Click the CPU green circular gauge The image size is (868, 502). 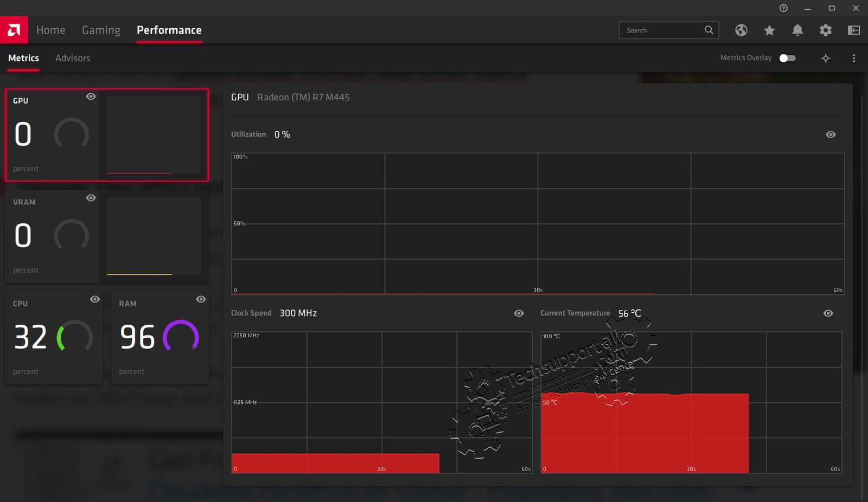[x=75, y=336]
